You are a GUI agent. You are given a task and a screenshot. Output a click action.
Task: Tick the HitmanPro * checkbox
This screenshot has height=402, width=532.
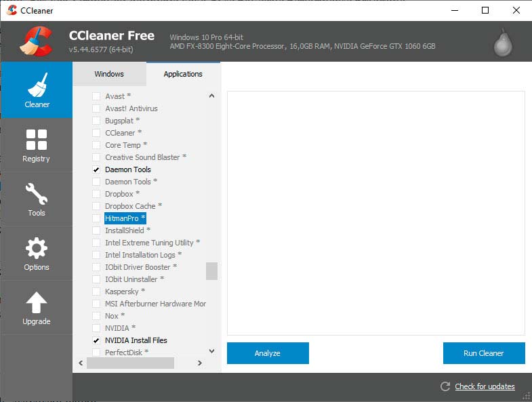[96, 218]
